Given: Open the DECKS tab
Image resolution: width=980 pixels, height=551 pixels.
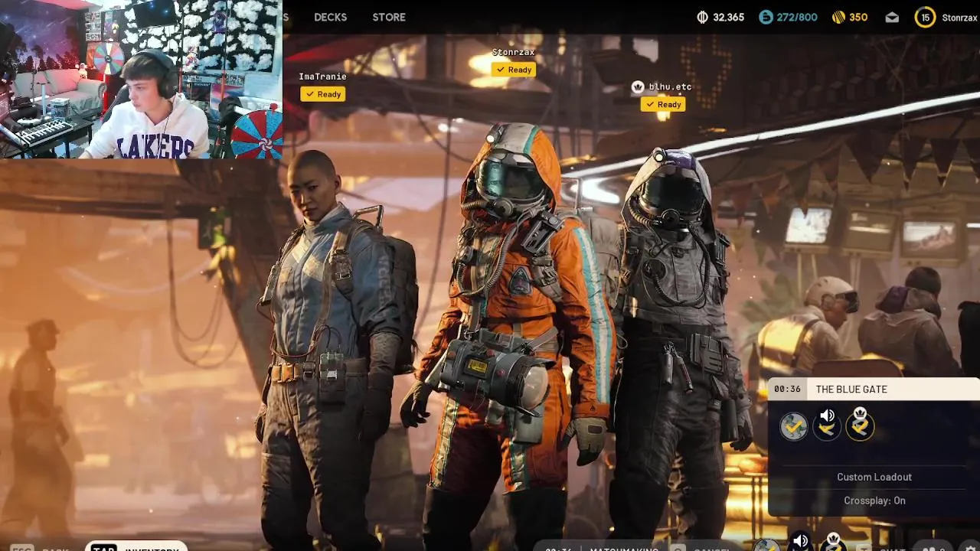Looking at the screenshot, I should 330,17.
